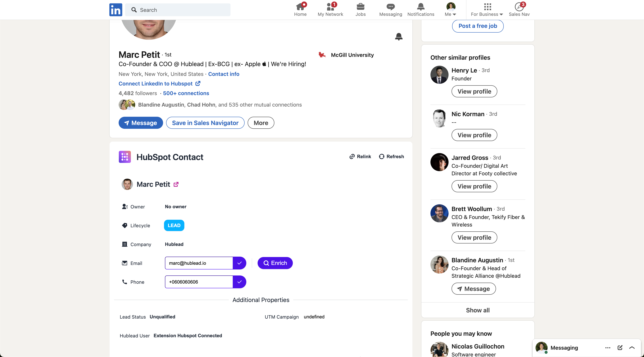Save phone number with the checkmark button
The height and width of the screenshot is (357, 644).
click(239, 282)
